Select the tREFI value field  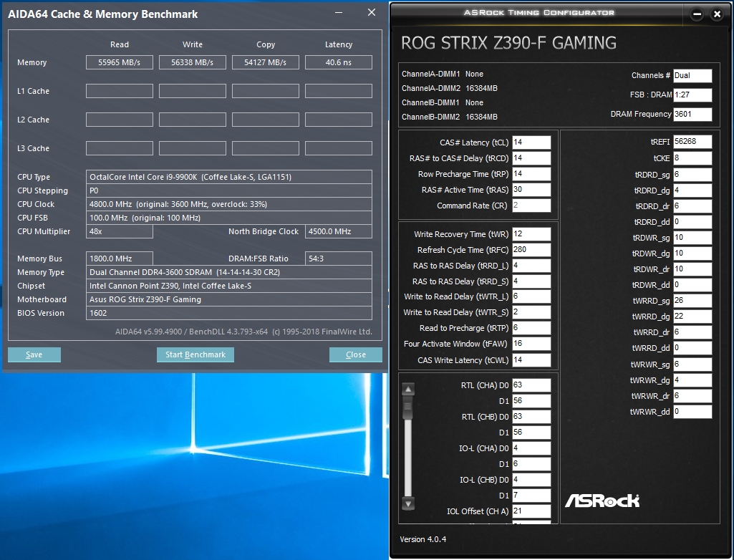(692, 141)
